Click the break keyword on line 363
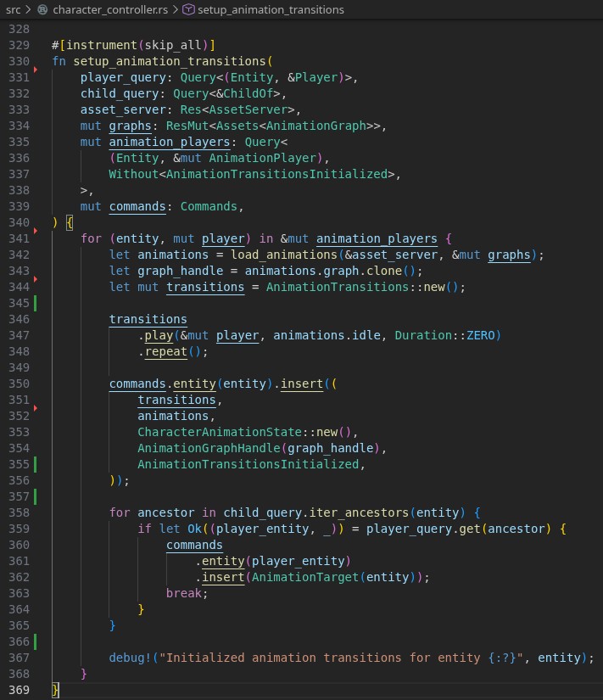 tap(184, 593)
